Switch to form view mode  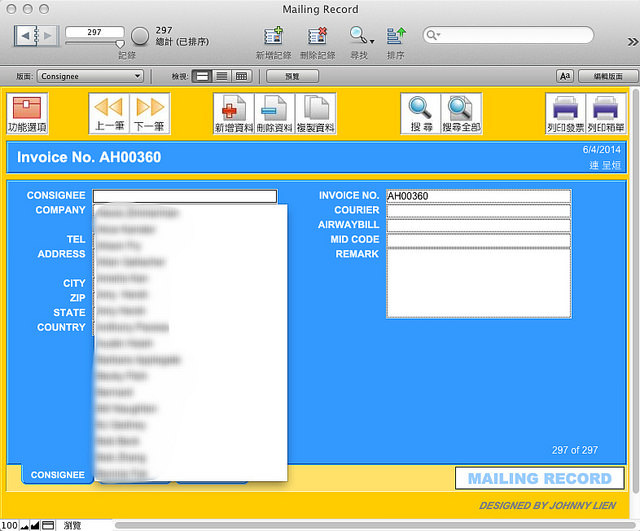[x=202, y=76]
